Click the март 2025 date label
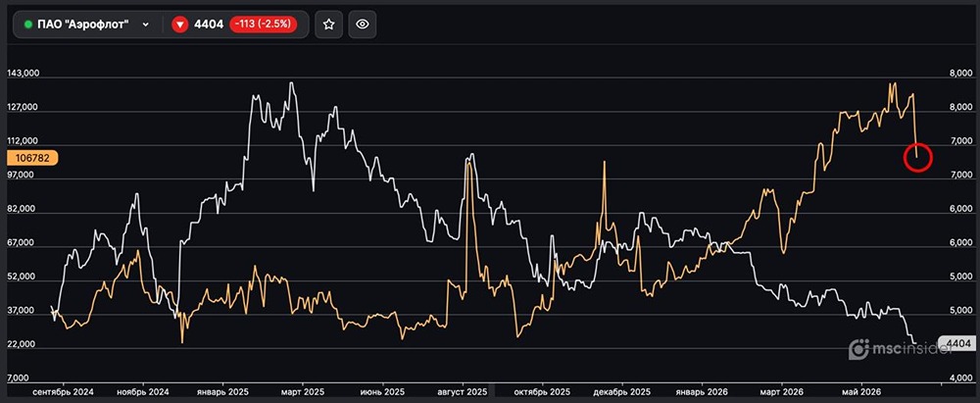 (302, 391)
